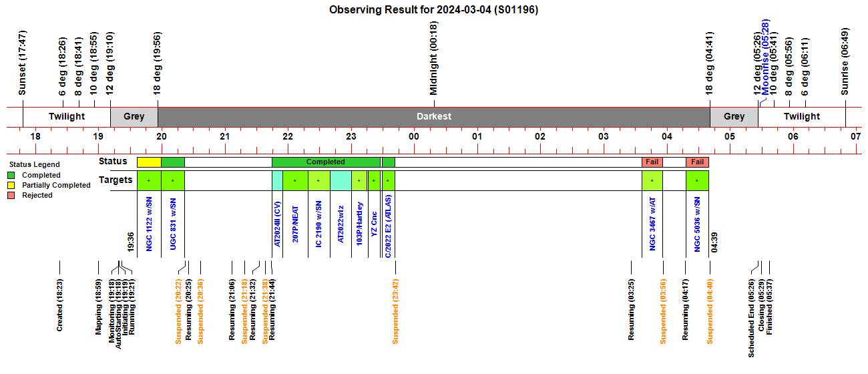Click the hour 02 axis label
The height and width of the screenshot is (374, 868).
point(540,136)
